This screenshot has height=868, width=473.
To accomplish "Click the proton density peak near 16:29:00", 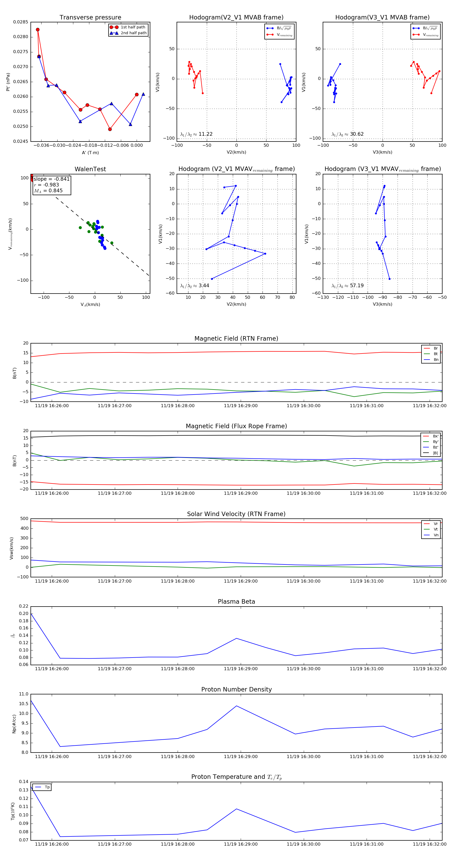I will tap(236, 706).
